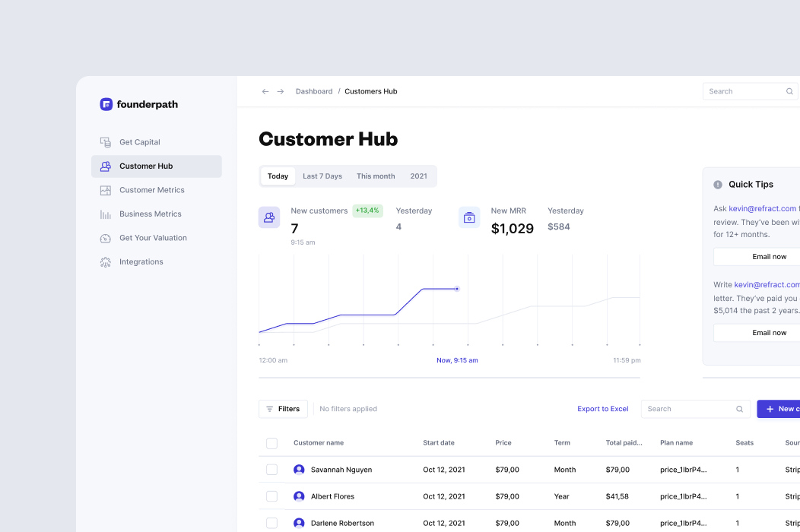Click the Term column header
The height and width of the screenshot is (532, 800).
point(562,443)
